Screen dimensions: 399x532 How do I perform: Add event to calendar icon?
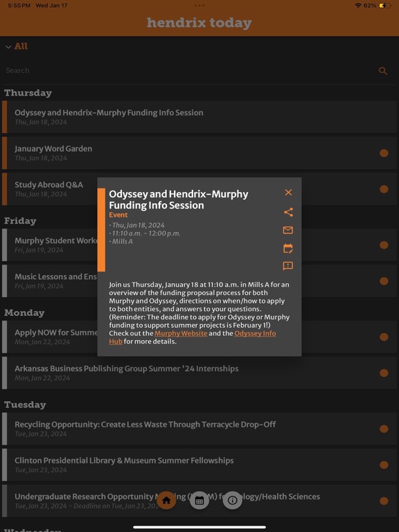[x=287, y=249]
